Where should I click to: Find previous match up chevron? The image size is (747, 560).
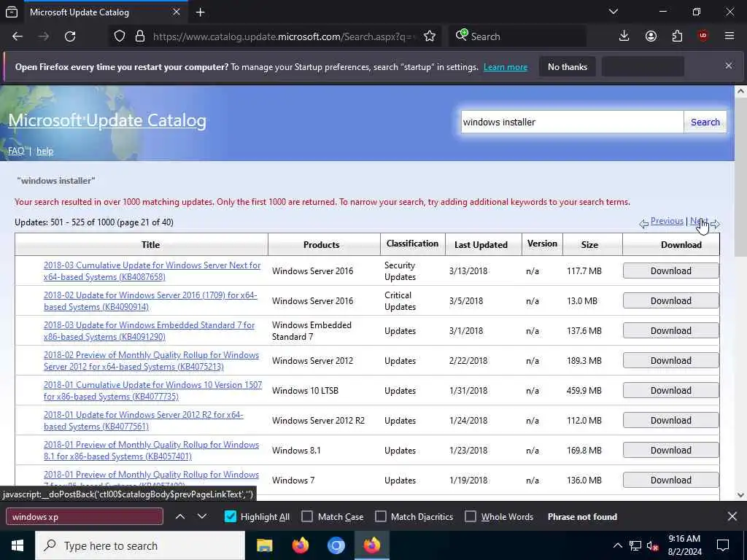(180, 517)
